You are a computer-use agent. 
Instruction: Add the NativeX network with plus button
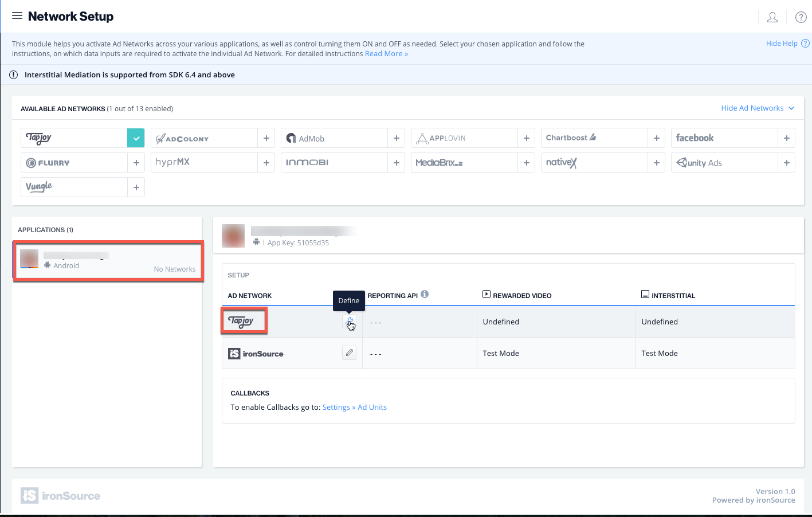tap(656, 163)
